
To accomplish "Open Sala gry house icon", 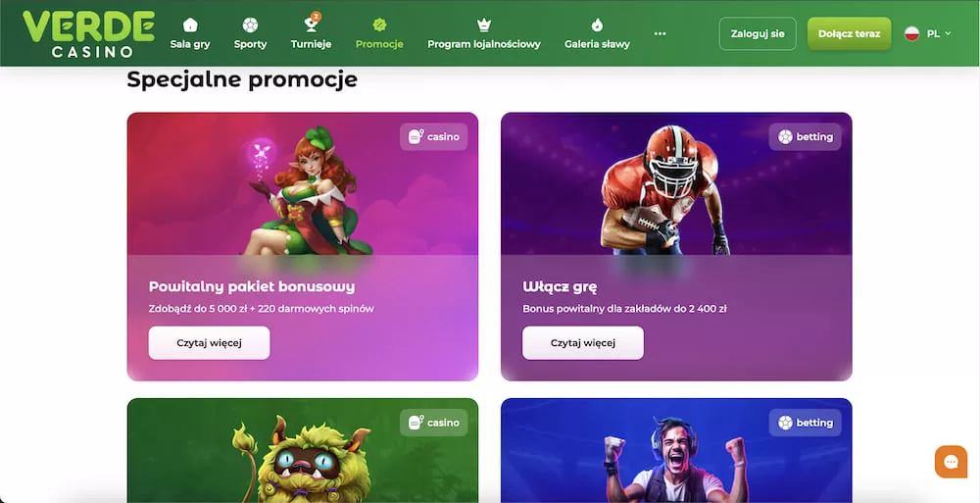I will point(190,25).
